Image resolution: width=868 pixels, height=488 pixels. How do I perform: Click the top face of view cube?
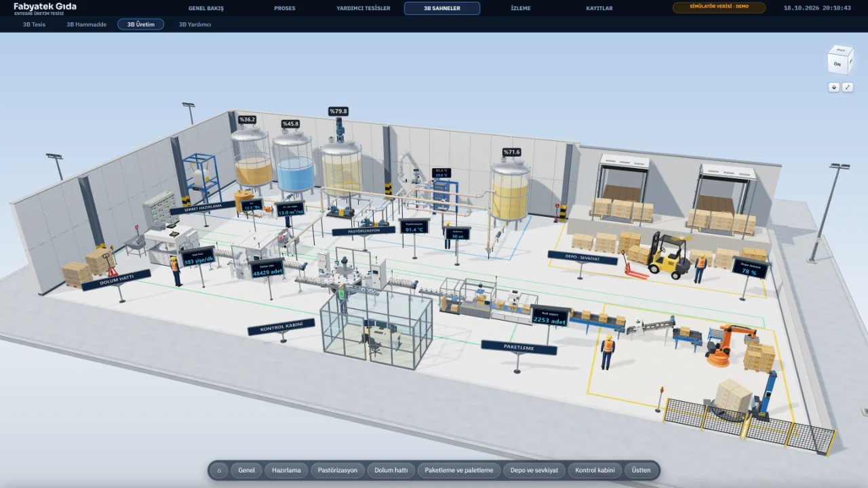(x=841, y=49)
